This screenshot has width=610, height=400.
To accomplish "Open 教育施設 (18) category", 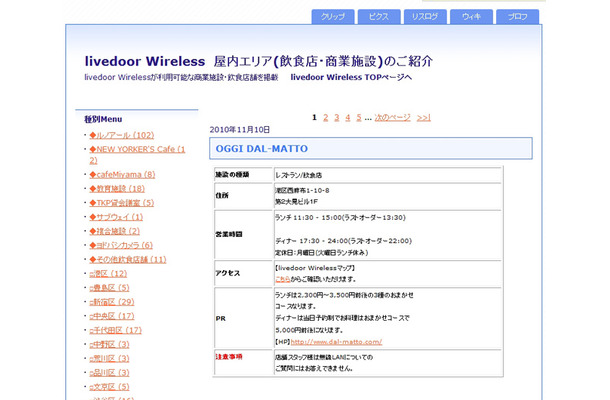I will (117, 188).
